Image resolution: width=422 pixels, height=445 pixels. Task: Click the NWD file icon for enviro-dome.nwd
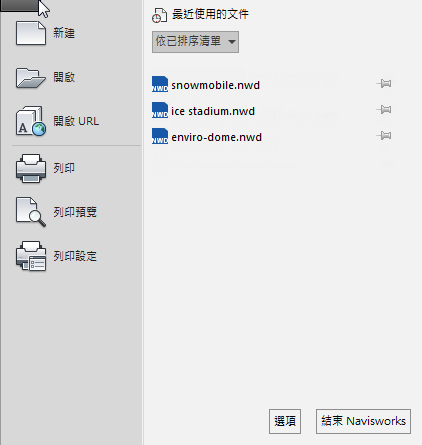(x=160, y=136)
